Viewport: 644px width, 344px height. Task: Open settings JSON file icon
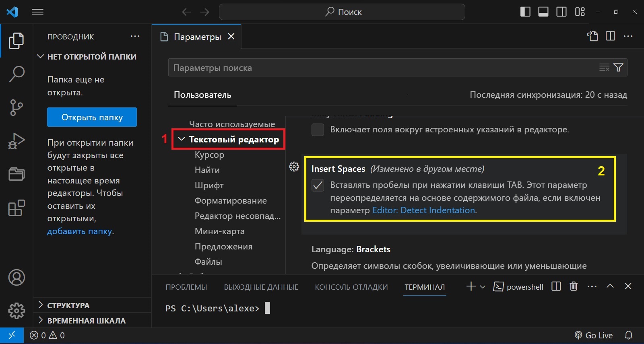click(592, 36)
